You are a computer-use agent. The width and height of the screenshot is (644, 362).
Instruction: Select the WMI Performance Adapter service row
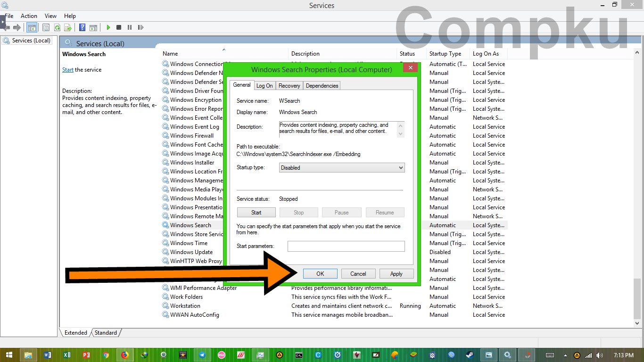pos(334,288)
